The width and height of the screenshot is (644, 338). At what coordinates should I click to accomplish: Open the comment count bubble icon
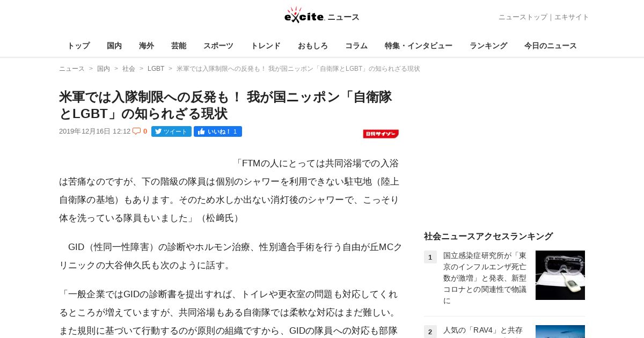(137, 131)
